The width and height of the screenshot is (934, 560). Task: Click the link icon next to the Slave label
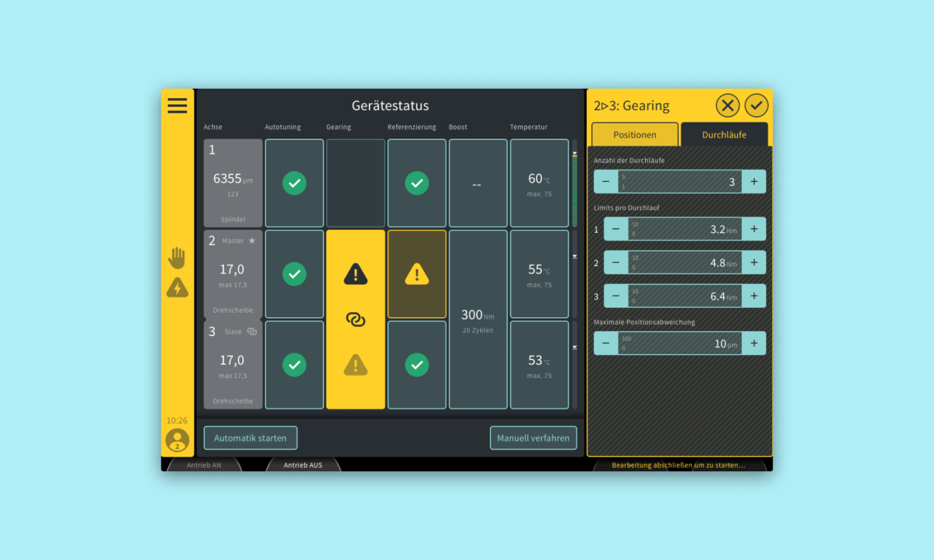(252, 331)
